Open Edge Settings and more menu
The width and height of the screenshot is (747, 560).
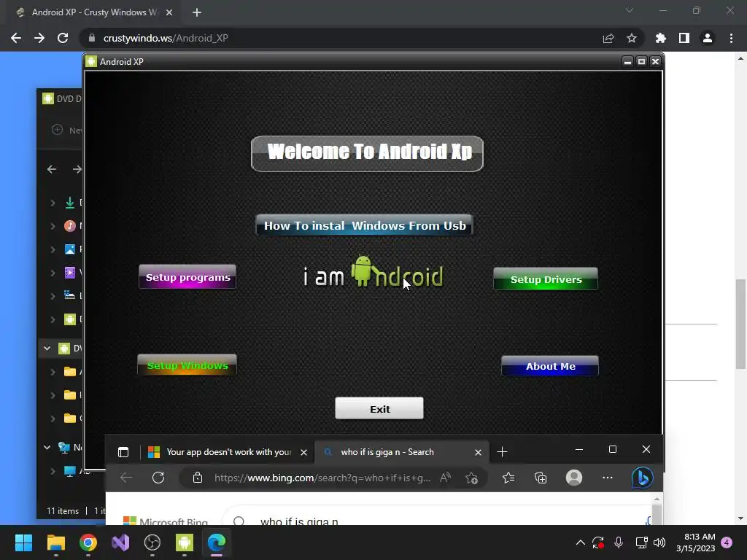608,478
